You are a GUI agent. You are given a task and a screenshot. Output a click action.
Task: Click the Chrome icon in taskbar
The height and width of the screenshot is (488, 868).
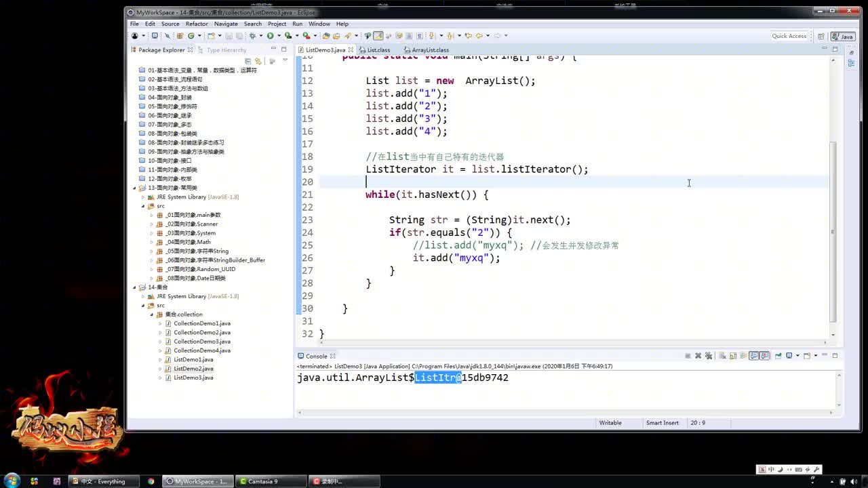point(151,481)
